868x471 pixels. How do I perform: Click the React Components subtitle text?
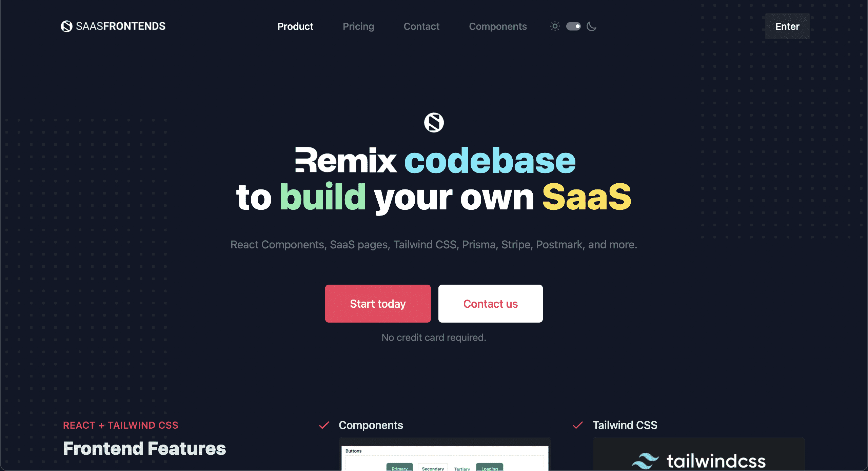(x=434, y=245)
